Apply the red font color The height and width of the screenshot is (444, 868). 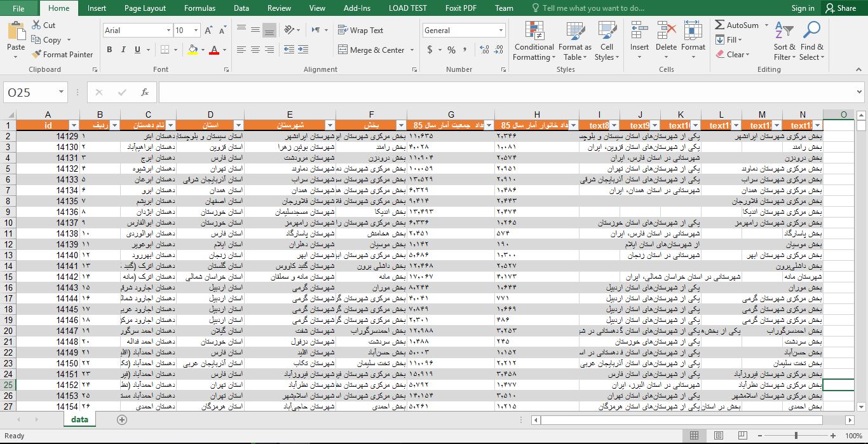(x=214, y=50)
